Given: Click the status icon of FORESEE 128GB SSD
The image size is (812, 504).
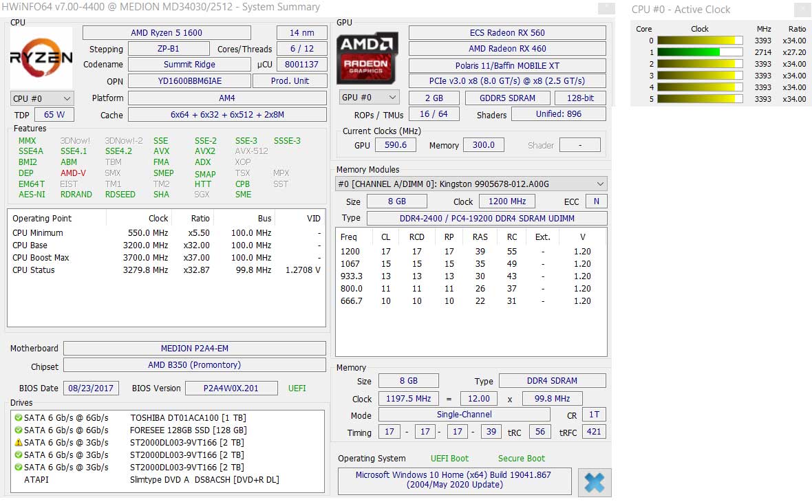Looking at the screenshot, I should (x=18, y=430).
